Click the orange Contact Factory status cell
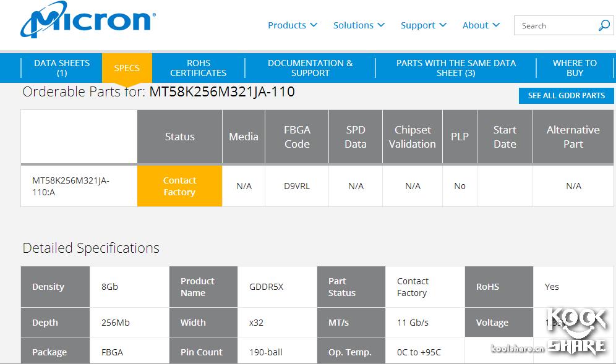The height and width of the screenshot is (364, 616). 179,186
